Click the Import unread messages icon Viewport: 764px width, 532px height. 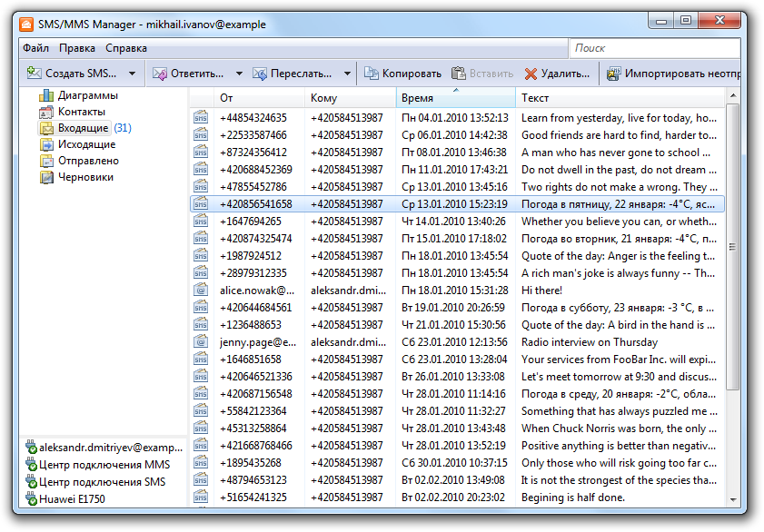[614, 74]
